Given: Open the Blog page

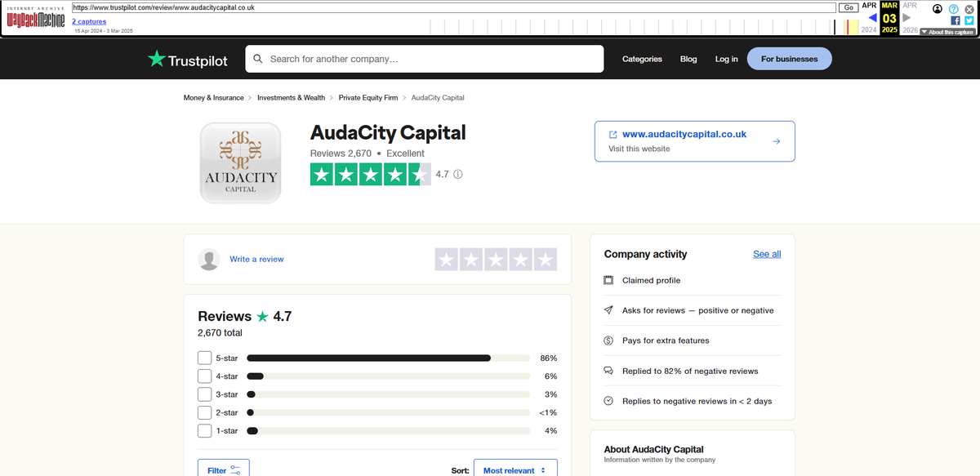Looking at the screenshot, I should tap(688, 59).
